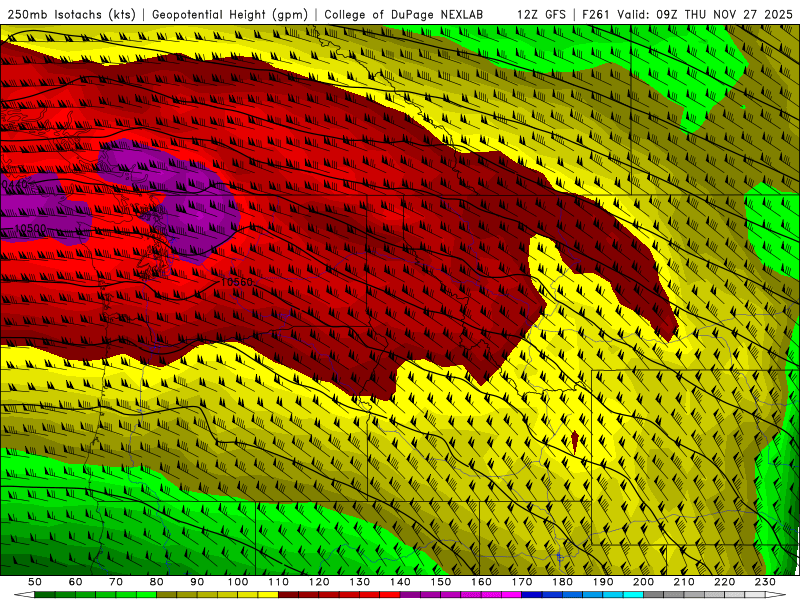Image resolution: width=800 pixels, height=600 pixels.
Task: Click the 'Valid: 09Z THU NOV 27 2025' text
Action: click(x=705, y=15)
